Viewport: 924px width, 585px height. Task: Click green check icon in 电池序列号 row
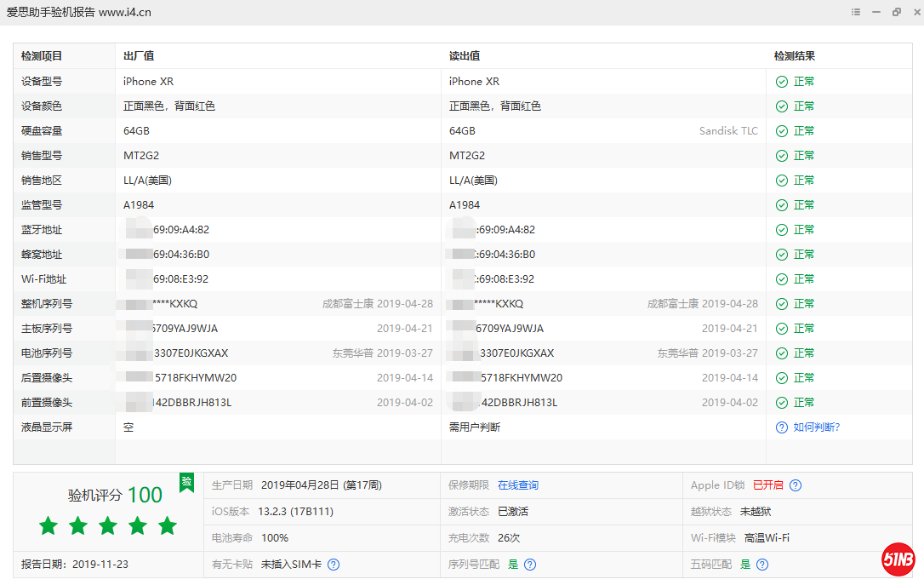(781, 353)
